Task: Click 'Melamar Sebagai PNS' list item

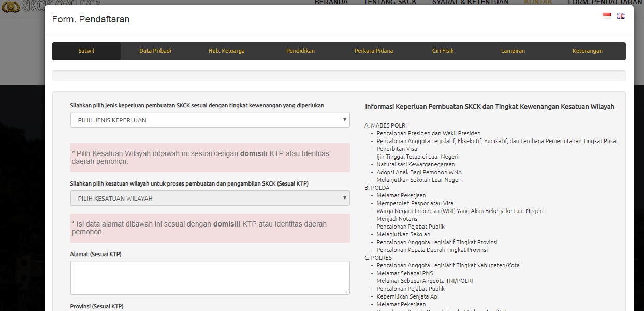Action: pyautogui.click(x=404, y=273)
